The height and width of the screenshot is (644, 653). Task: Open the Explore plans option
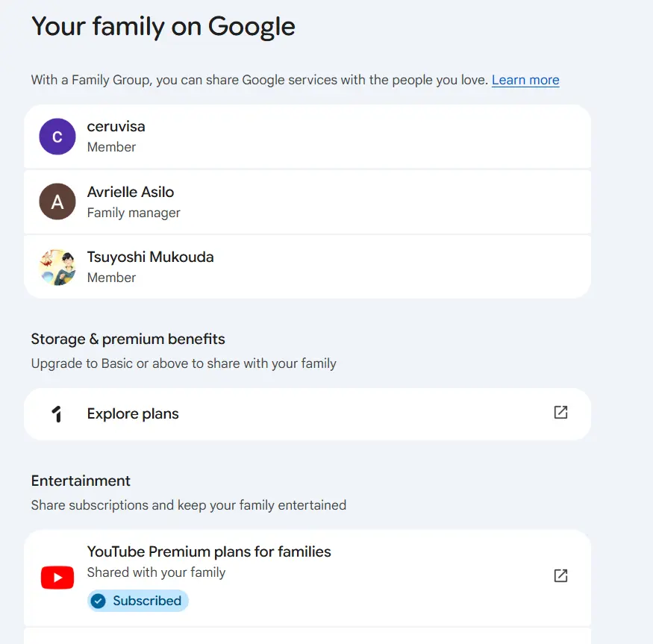pos(307,414)
